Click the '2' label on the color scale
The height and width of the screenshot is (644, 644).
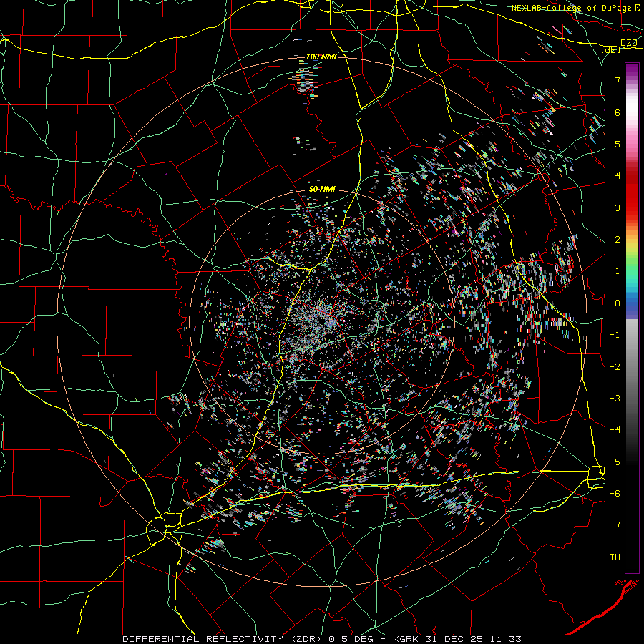[618, 240]
